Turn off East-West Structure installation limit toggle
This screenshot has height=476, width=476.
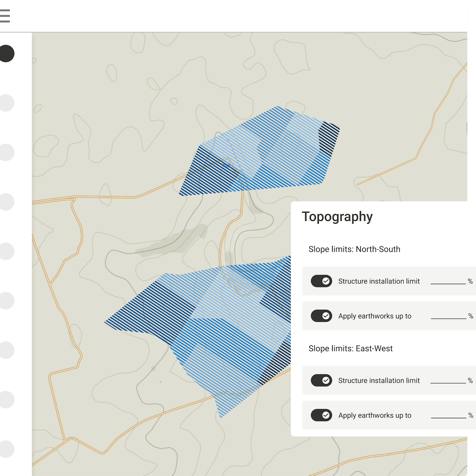[x=321, y=380]
